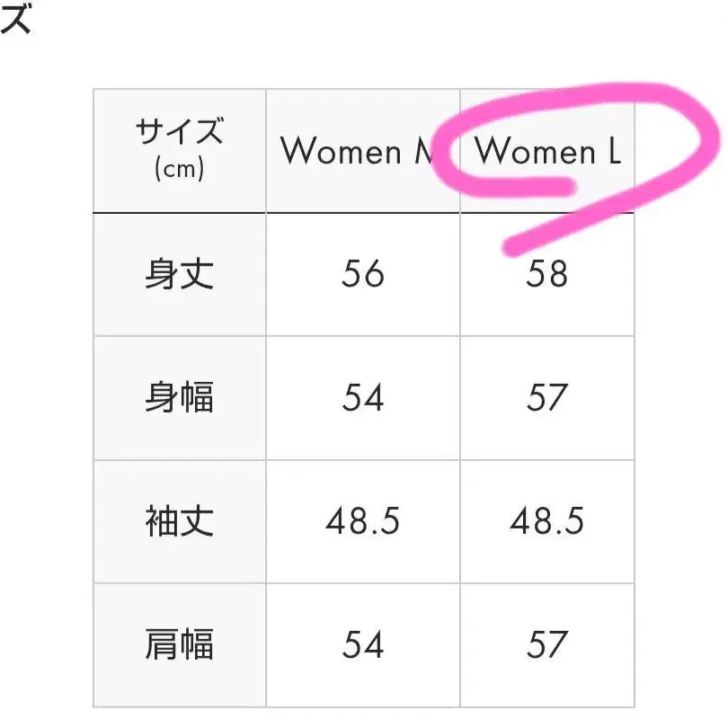Click the Women L column header
Image resolution: width=728 pixels, height=728 pixels.
[x=547, y=152]
